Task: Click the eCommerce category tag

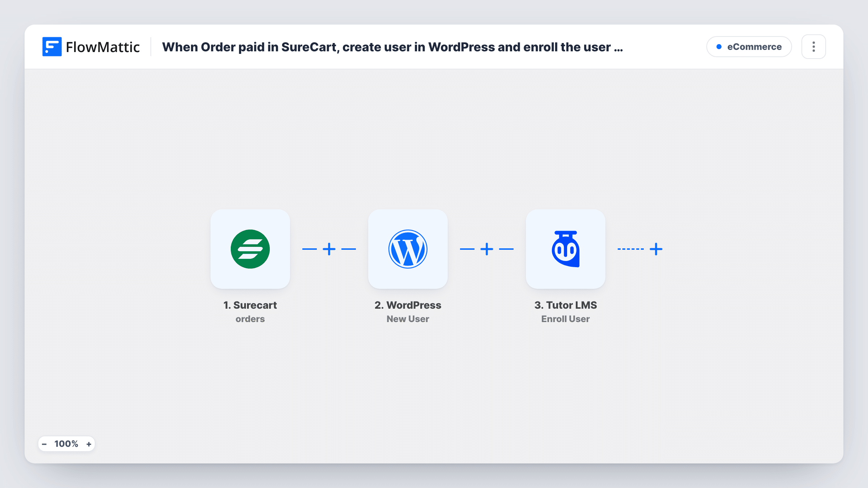Action: 749,47
